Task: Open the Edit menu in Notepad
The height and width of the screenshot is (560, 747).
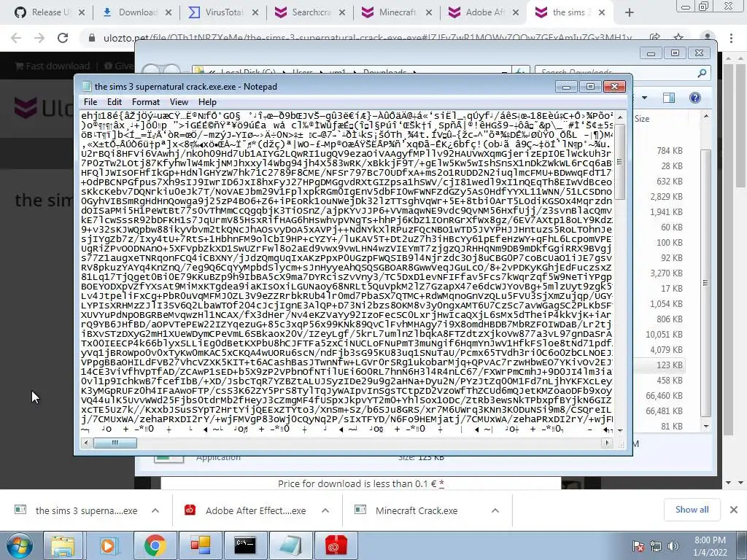Action: (114, 102)
